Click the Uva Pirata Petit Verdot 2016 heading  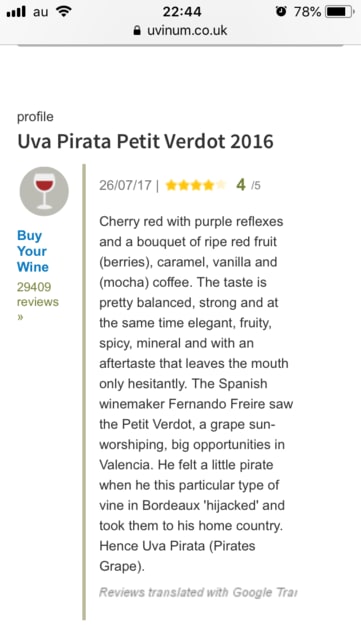[x=145, y=142]
